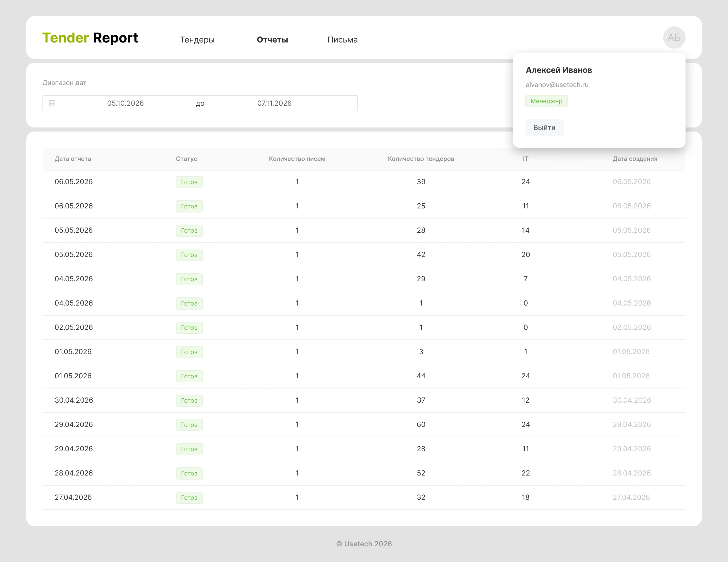Select the 02.05.2026 report row

tap(364, 328)
